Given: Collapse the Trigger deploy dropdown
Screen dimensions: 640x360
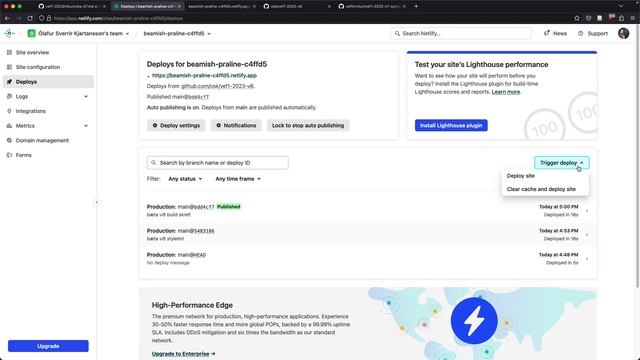Looking at the screenshot, I should tap(562, 162).
